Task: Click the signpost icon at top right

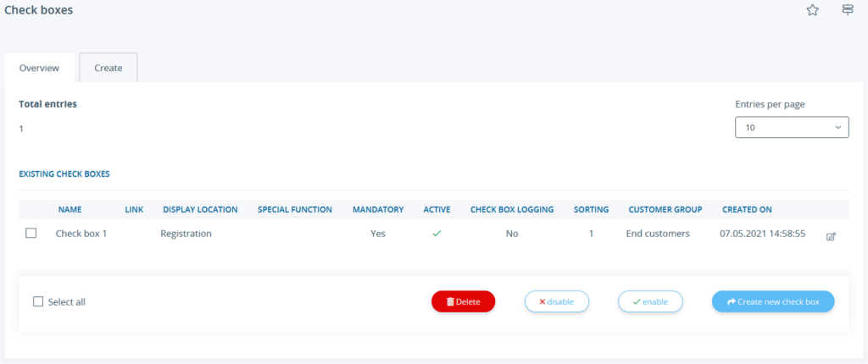Action: click(x=847, y=10)
